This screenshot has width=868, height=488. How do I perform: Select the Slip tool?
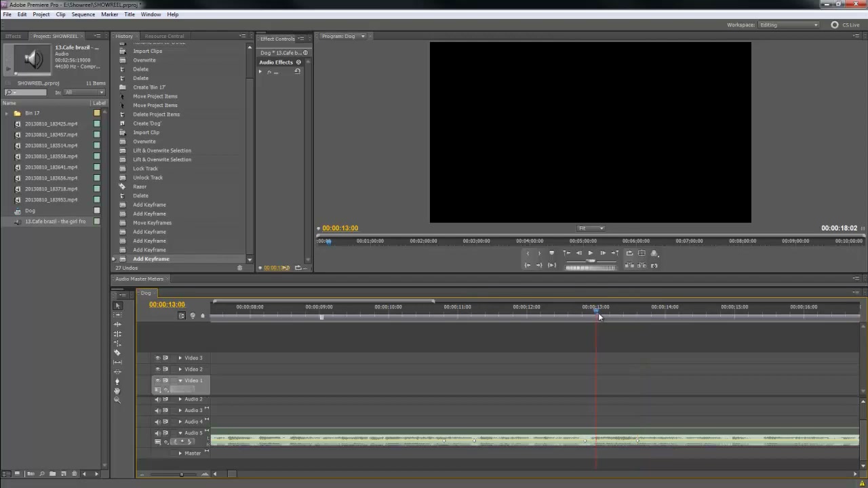[117, 362]
